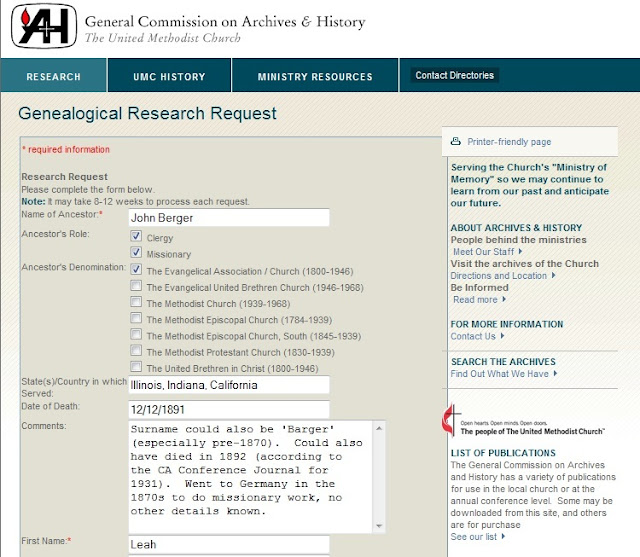Screen dimensions: 640x557
Task: Click the FOR MORE INFORMATION heading
Action: (507, 324)
